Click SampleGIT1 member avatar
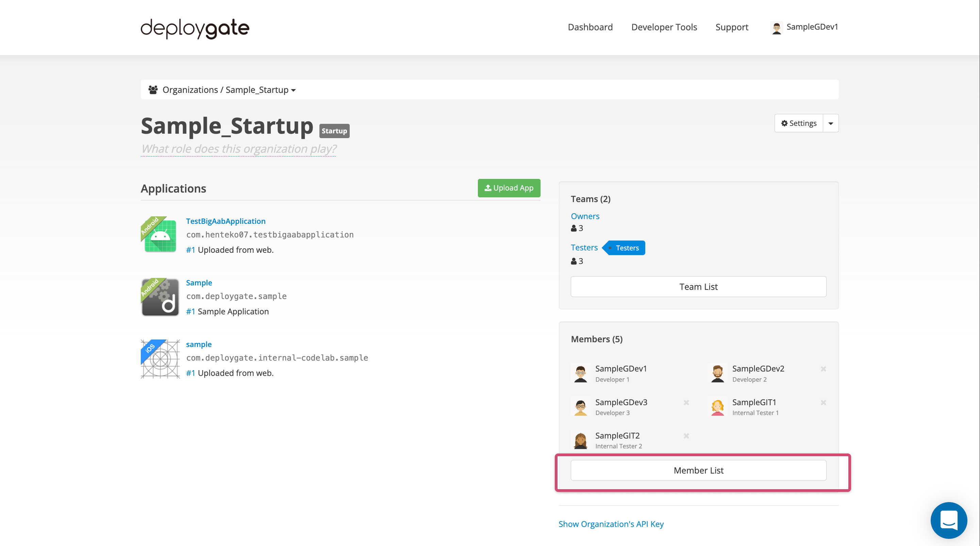Screen dimensions: 980x546 point(717,407)
